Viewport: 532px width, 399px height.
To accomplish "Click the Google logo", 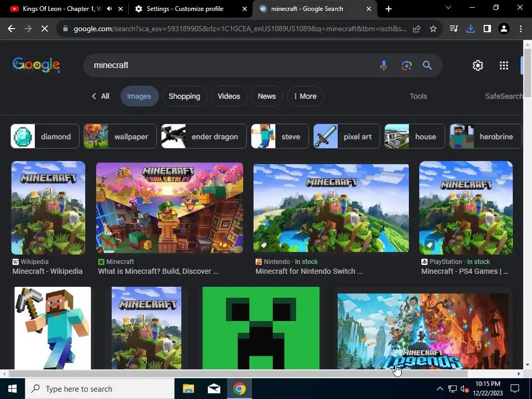I will click(36, 64).
